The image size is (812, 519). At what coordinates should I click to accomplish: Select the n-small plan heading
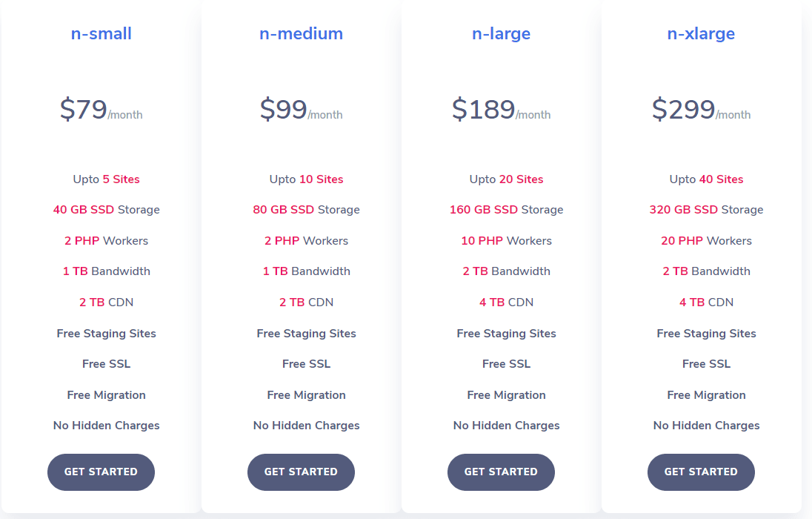click(101, 33)
